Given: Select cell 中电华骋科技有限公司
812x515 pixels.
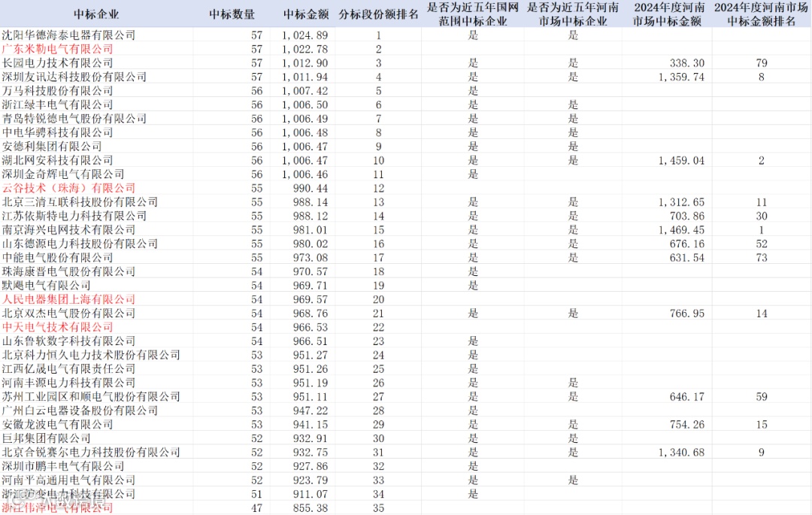Looking at the screenshot, I should pos(57,132).
